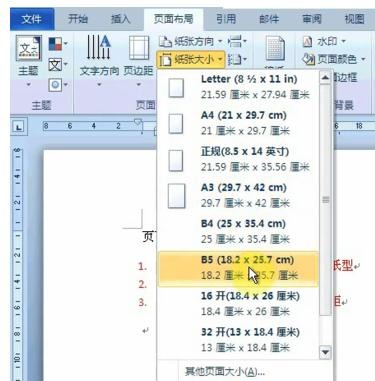The height and width of the screenshot is (381, 375).
Task: Close the 纸张大小 paper size dropdown
Action: coord(190,60)
